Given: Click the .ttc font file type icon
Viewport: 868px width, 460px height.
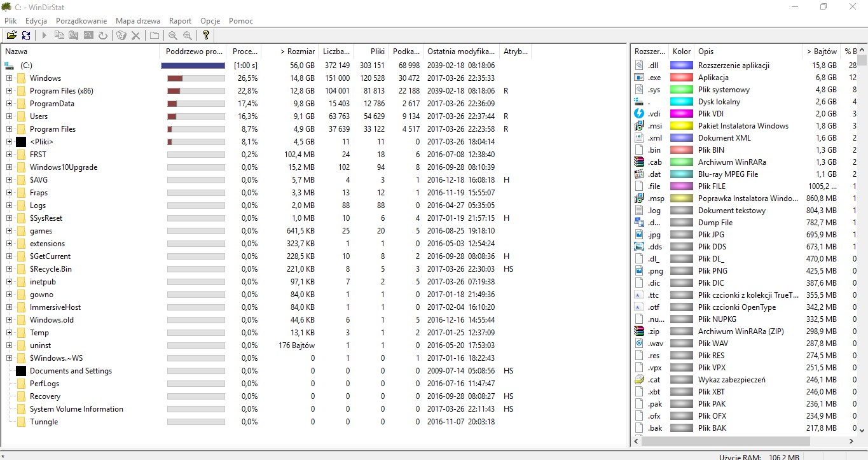Looking at the screenshot, I should tap(640, 295).
